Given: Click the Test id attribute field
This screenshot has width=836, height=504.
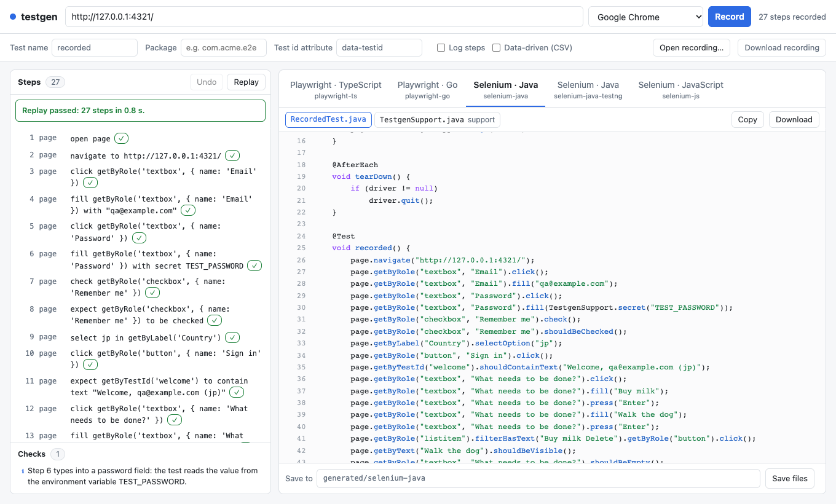Looking at the screenshot, I should [379, 48].
